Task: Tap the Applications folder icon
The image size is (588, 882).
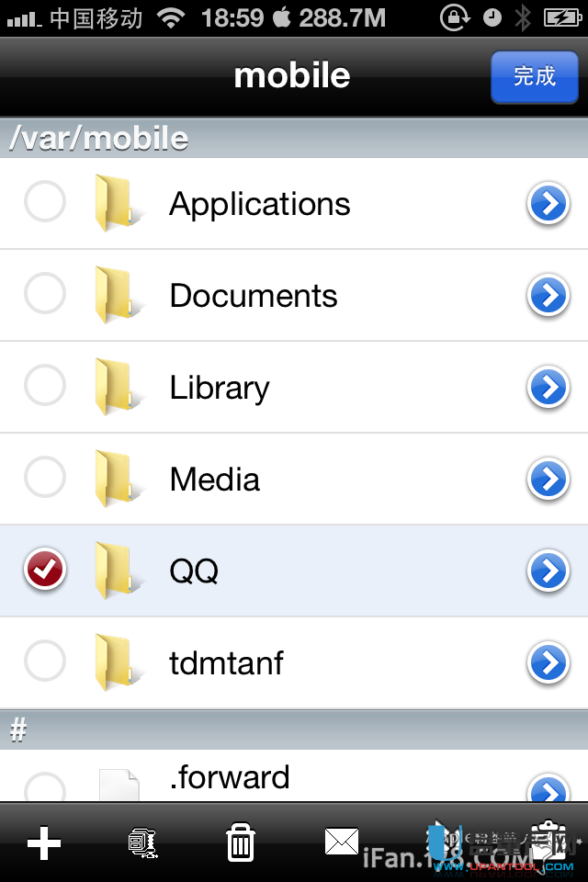Action: point(118,204)
